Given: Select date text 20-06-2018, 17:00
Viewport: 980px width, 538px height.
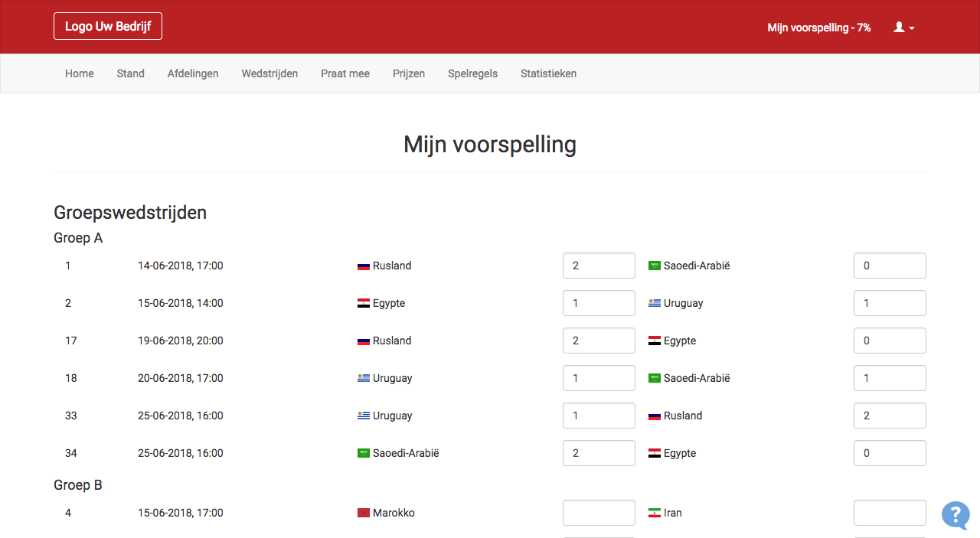Looking at the screenshot, I should click(x=181, y=378).
